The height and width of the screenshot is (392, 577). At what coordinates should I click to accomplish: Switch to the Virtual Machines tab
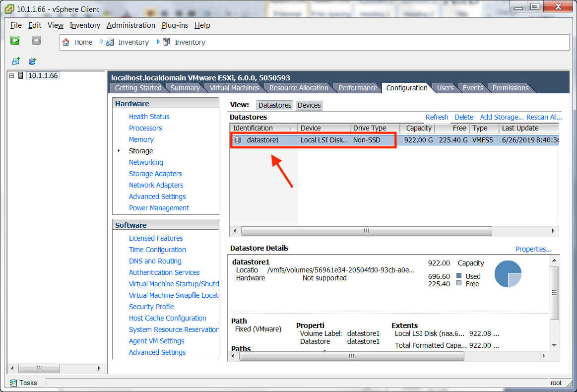(x=234, y=88)
